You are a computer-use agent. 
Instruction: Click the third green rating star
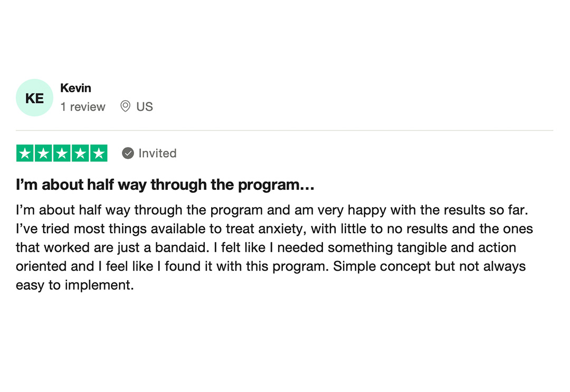tap(62, 153)
